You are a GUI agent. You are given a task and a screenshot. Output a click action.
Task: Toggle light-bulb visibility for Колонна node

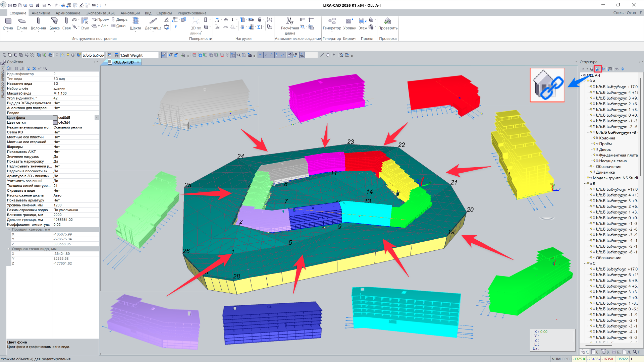594,138
